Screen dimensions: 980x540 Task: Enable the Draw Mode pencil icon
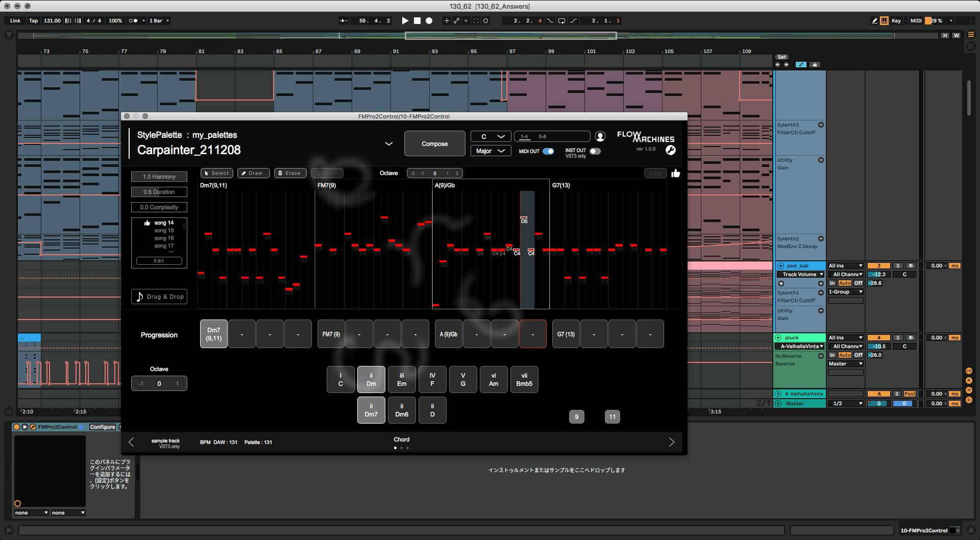tap(874, 21)
